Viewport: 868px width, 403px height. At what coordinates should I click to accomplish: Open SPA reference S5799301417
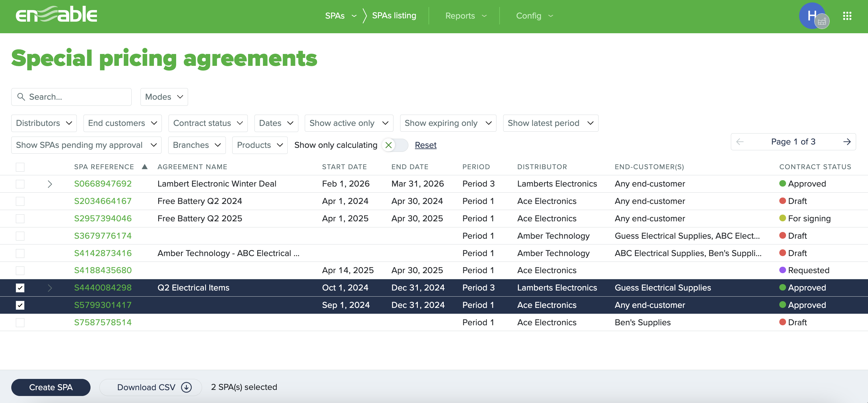103,305
